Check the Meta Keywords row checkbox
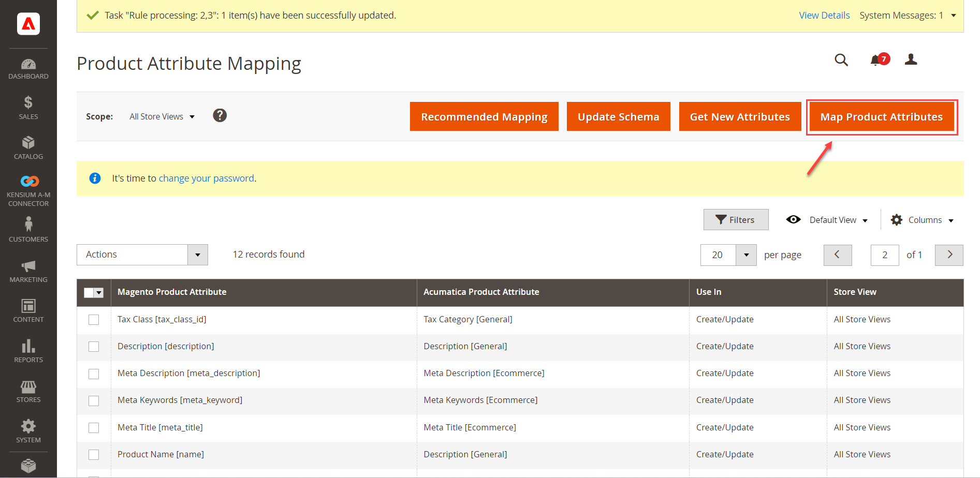Image resolution: width=980 pixels, height=478 pixels. coord(94,400)
